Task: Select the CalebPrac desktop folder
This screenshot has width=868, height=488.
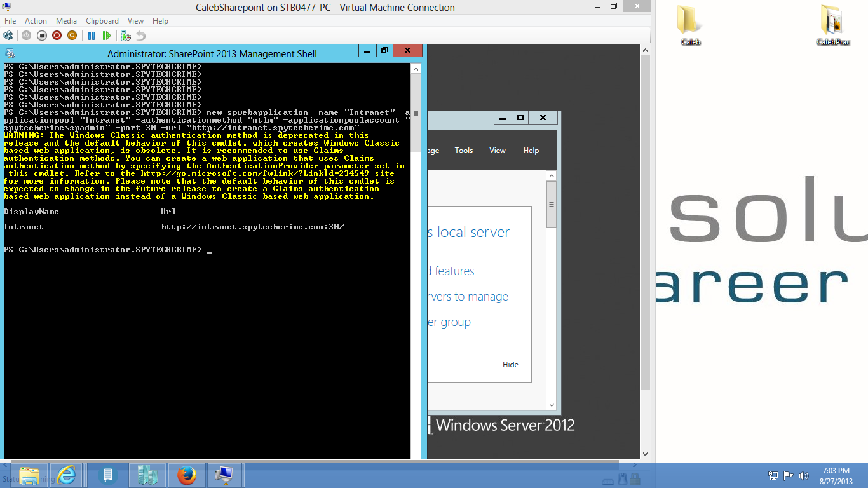Action: (833, 25)
